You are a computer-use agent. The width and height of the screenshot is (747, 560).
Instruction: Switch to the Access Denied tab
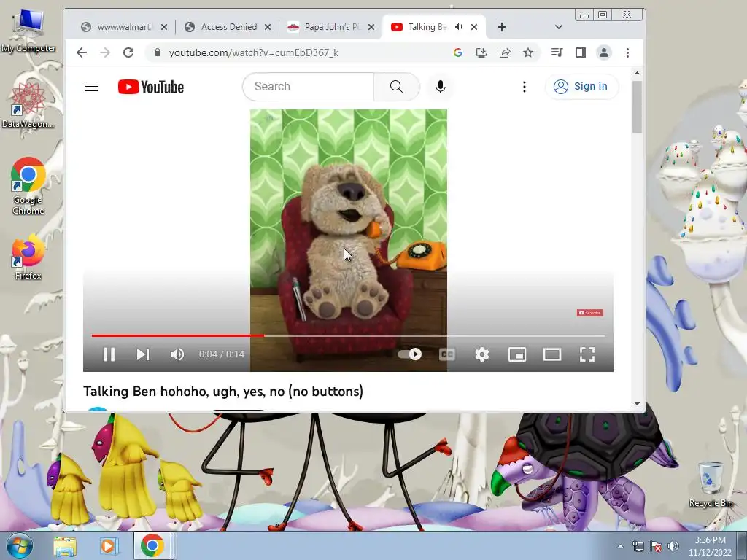click(228, 27)
